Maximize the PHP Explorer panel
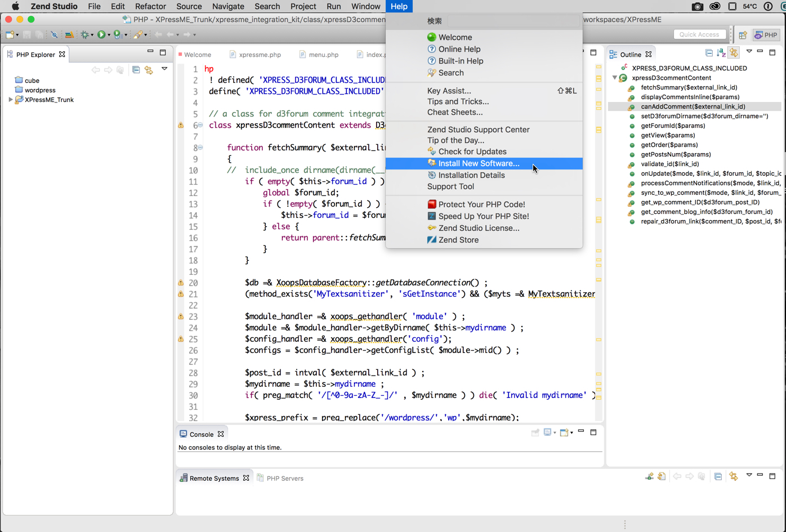Screen dimensions: 786x532 coord(163,52)
